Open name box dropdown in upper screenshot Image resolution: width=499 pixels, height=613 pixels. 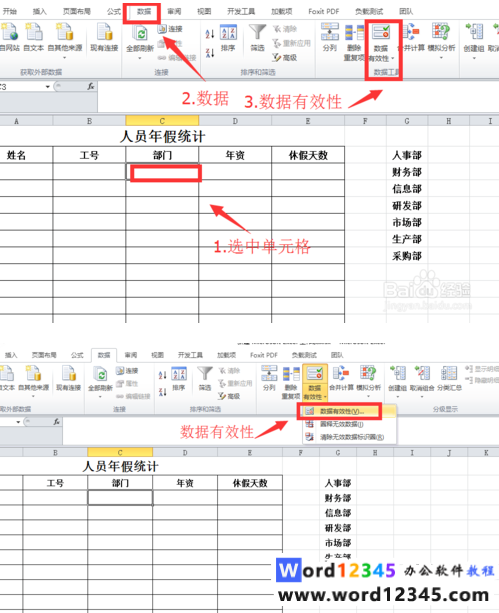(x=48, y=87)
